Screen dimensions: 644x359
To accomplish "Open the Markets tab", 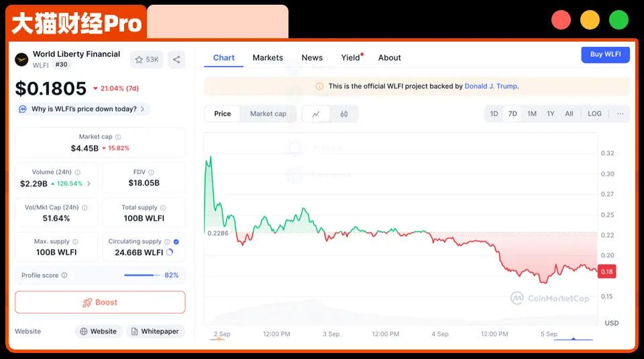I will 268,58.
